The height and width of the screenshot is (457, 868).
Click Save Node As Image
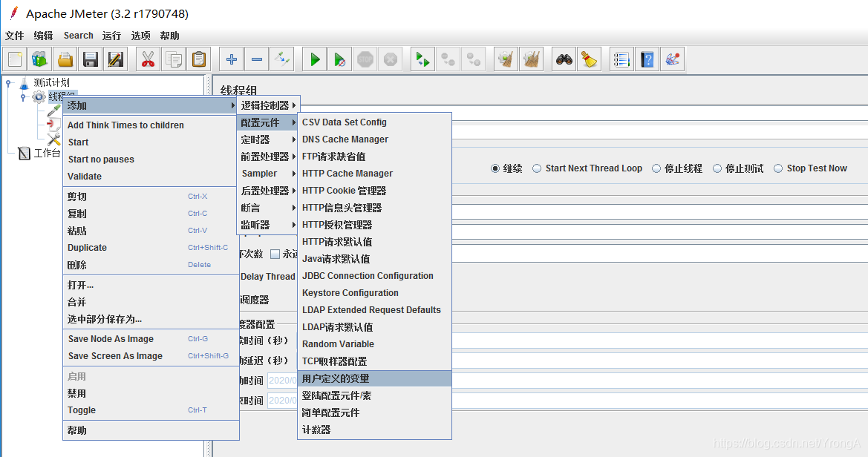(151, 339)
